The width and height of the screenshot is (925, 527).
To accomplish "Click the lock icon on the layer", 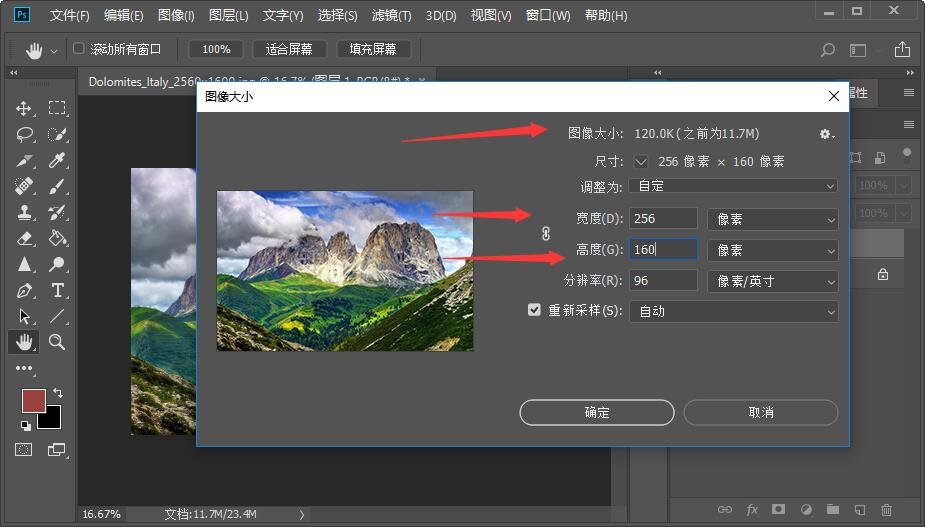I will pos(883,274).
